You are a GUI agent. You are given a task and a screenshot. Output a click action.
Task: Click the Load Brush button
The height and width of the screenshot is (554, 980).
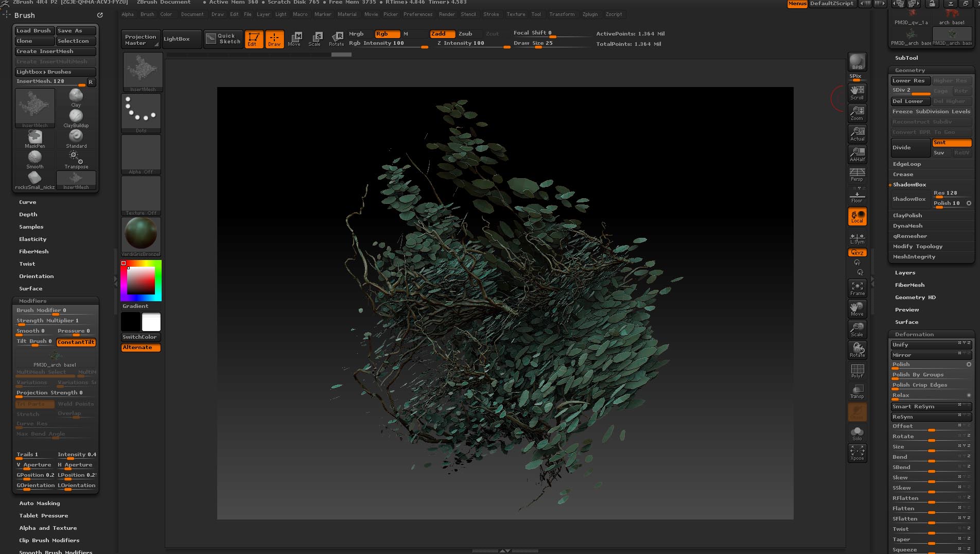pos(34,31)
